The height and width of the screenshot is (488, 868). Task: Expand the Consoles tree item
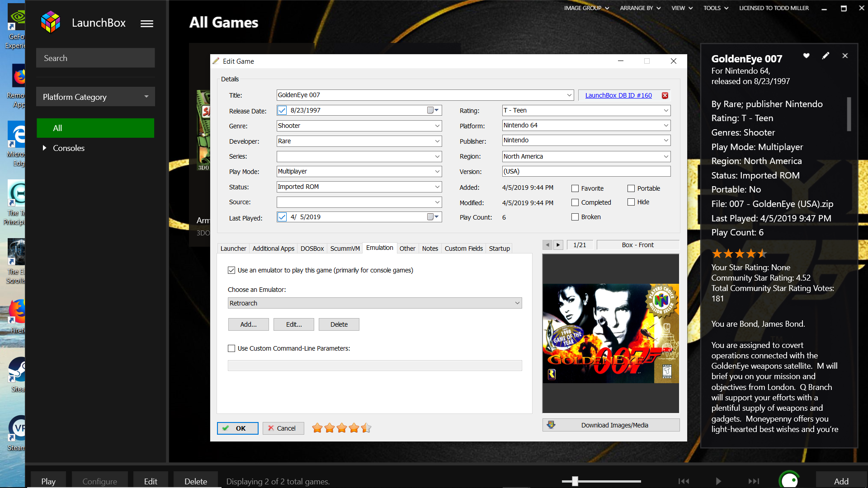pyautogui.click(x=44, y=148)
